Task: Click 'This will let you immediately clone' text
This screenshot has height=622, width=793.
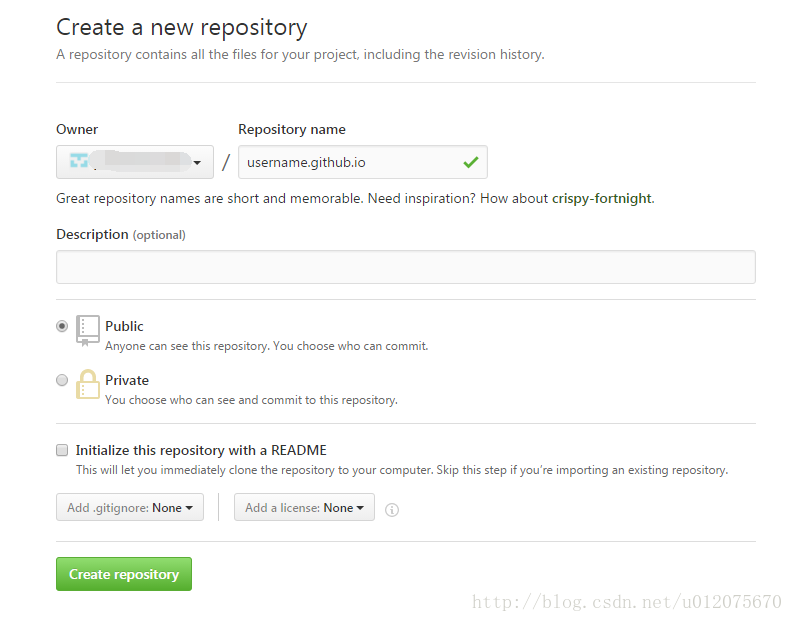Action: (x=402, y=470)
